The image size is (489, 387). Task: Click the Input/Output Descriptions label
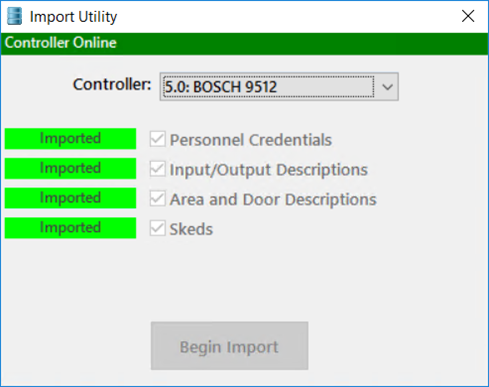pyautogui.click(x=269, y=170)
